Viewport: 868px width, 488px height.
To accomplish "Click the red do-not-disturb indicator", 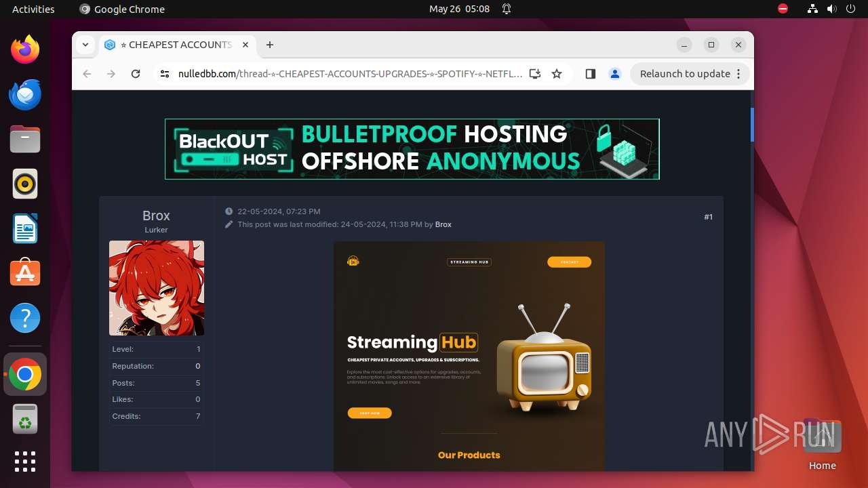I will point(783,9).
